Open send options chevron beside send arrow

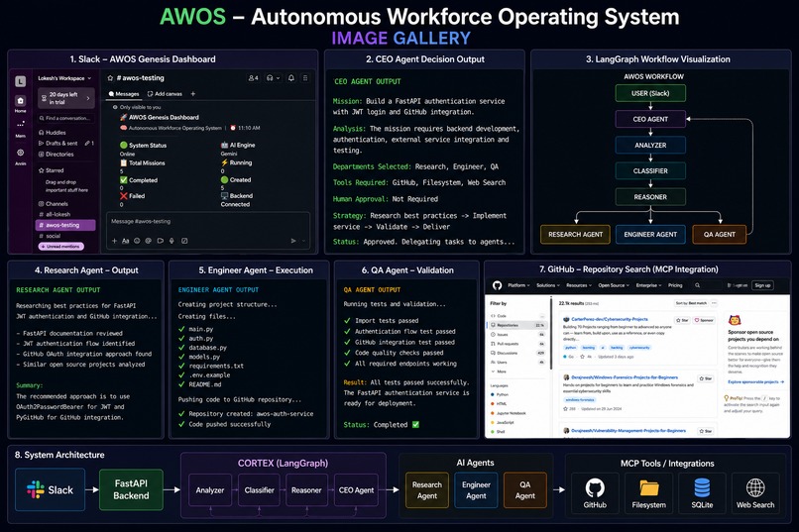[x=303, y=241]
